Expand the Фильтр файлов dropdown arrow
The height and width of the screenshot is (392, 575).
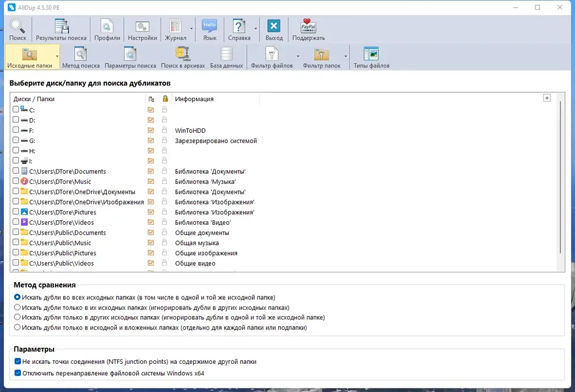298,56
